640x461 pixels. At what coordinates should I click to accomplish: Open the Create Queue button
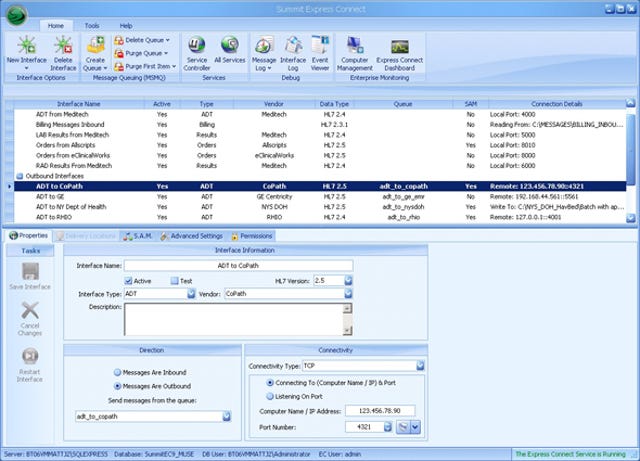click(96, 53)
